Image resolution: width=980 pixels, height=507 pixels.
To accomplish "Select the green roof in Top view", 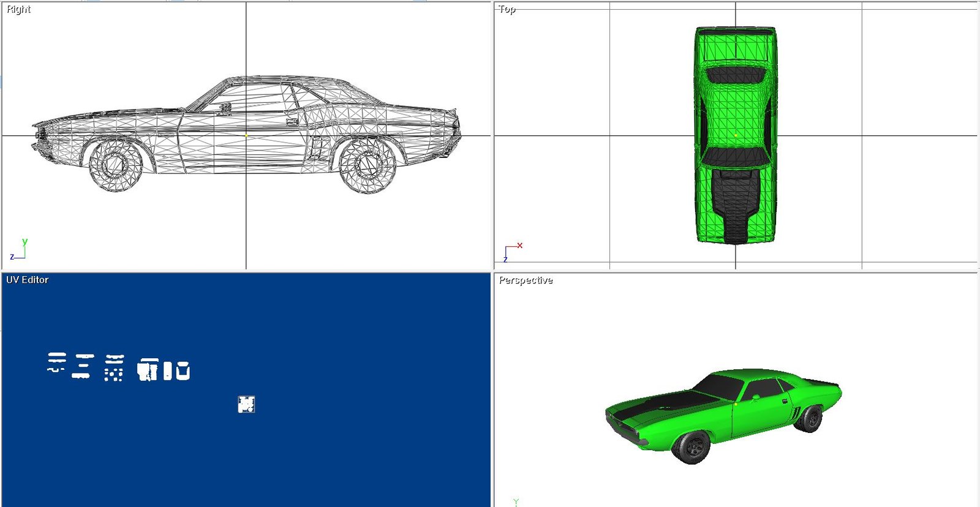I will point(736,113).
